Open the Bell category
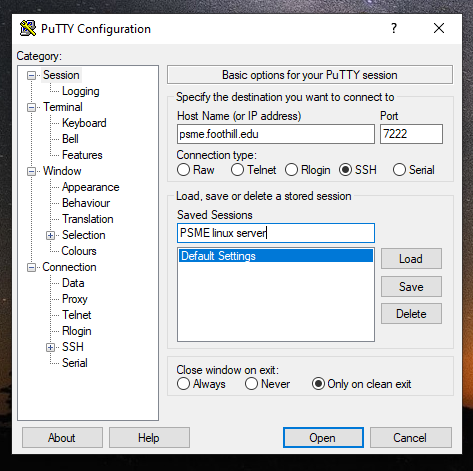The height and width of the screenshot is (471, 473). [70, 139]
